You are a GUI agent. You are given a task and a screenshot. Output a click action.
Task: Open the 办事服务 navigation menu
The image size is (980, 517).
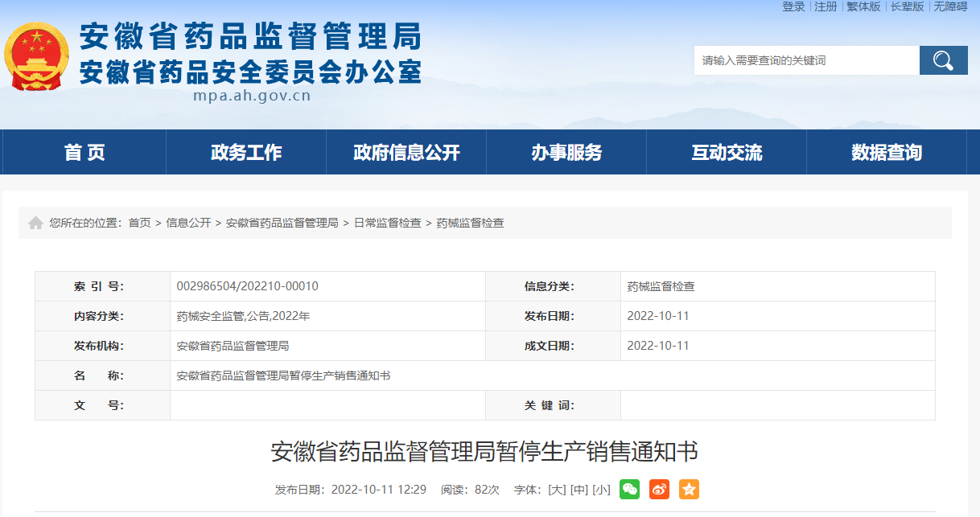566,152
